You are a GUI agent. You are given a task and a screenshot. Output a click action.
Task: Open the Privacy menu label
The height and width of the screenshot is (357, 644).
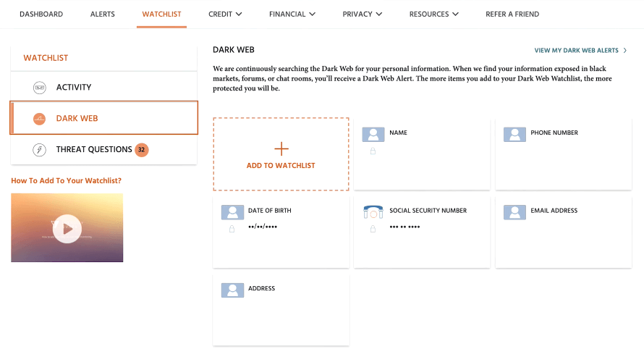pos(357,14)
